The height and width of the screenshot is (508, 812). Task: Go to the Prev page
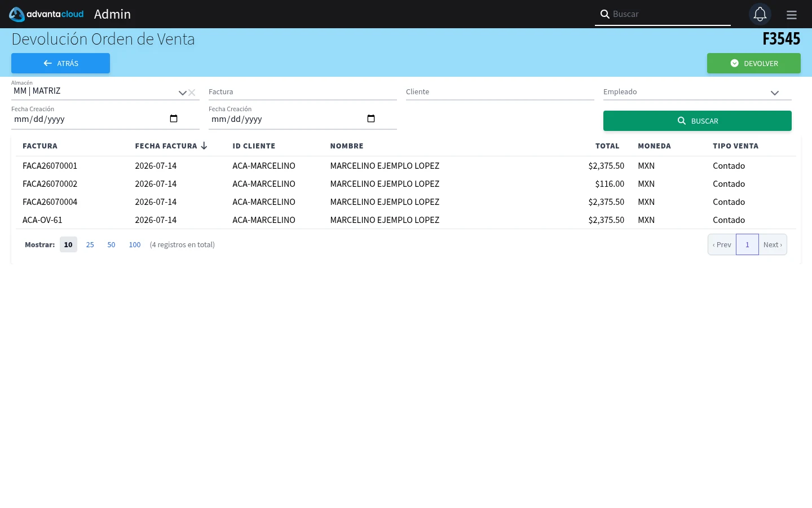[x=722, y=244]
